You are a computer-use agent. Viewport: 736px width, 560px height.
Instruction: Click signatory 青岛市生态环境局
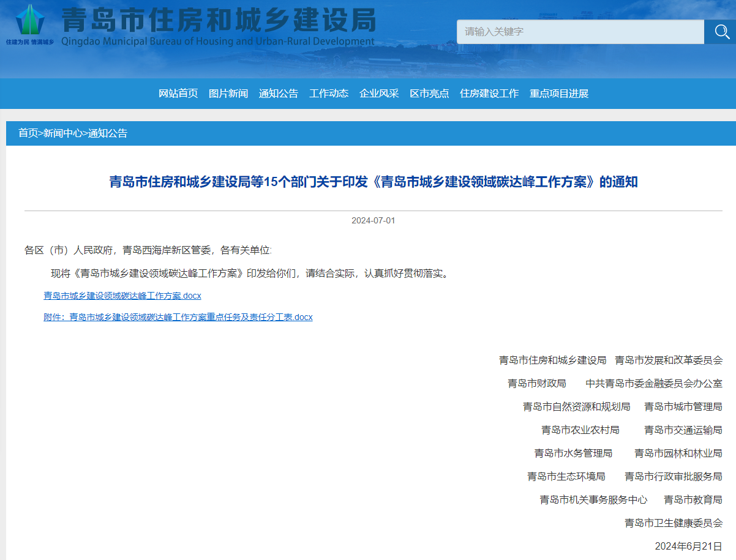click(566, 476)
